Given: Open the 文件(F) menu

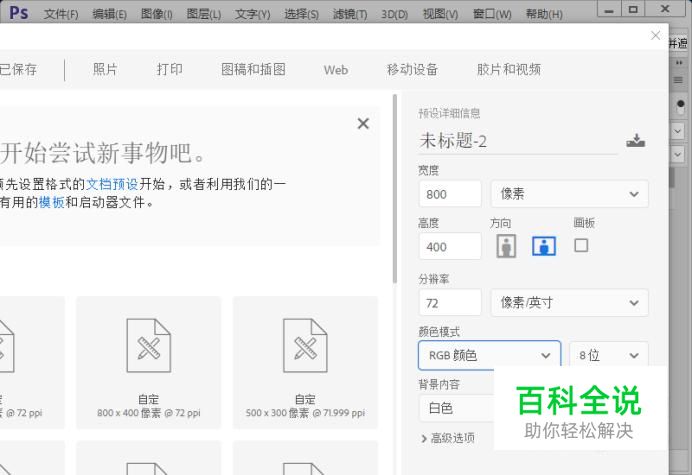Looking at the screenshot, I should pos(61,14).
